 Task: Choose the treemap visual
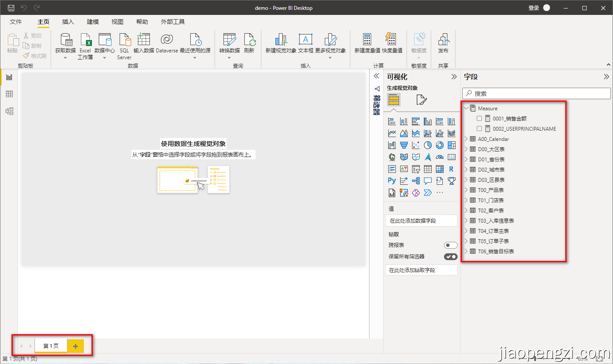click(452, 145)
